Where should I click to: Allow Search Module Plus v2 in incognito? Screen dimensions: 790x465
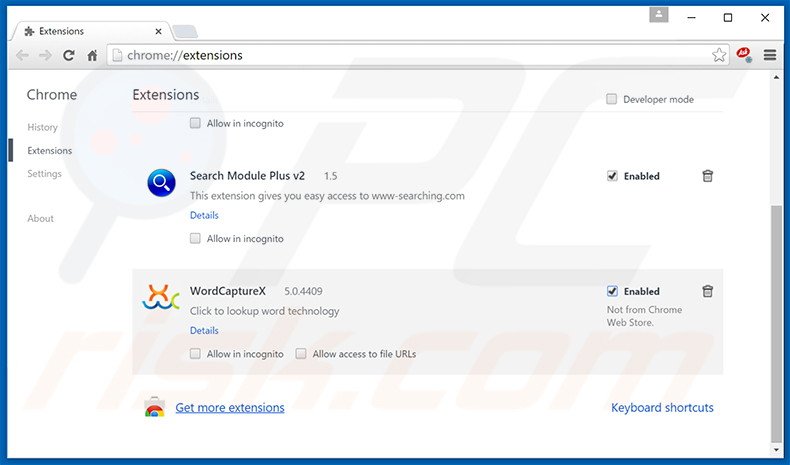click(196, 239)
